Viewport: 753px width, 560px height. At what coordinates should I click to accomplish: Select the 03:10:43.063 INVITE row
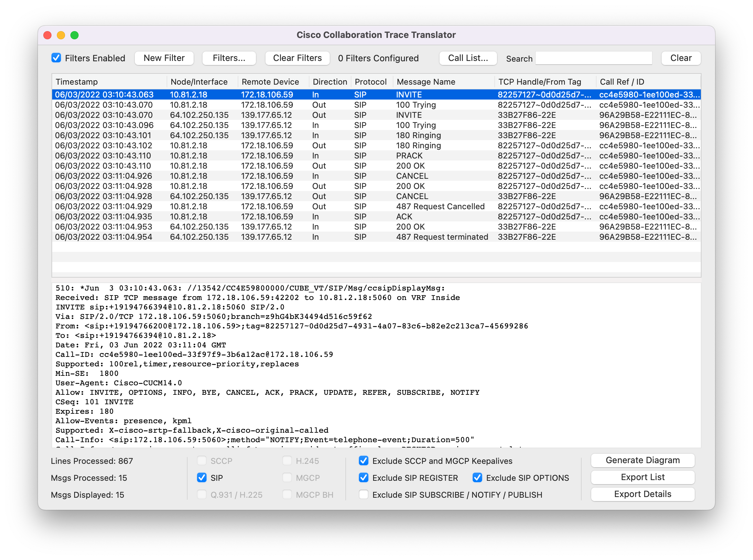click(x=376, y=94)
